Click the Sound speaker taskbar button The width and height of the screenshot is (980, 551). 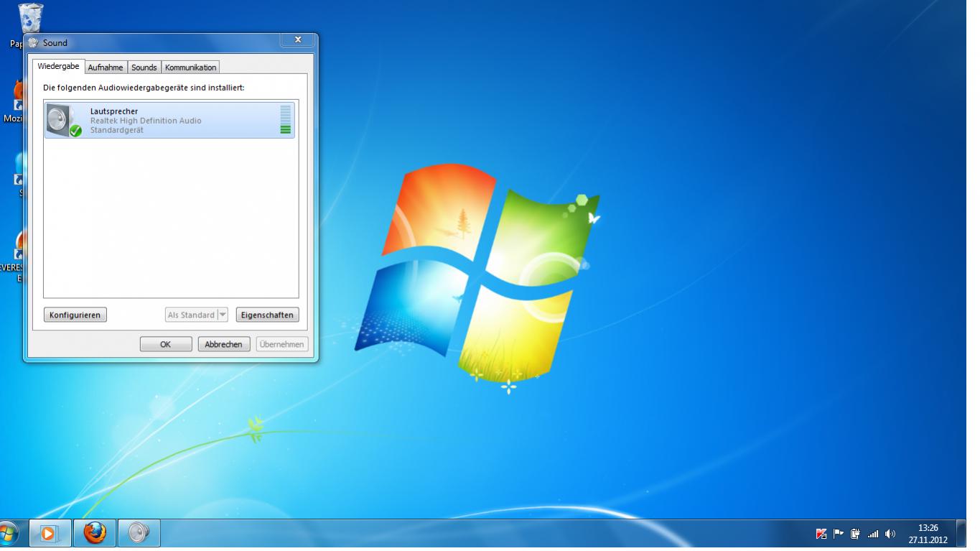[x=139, y=533]
